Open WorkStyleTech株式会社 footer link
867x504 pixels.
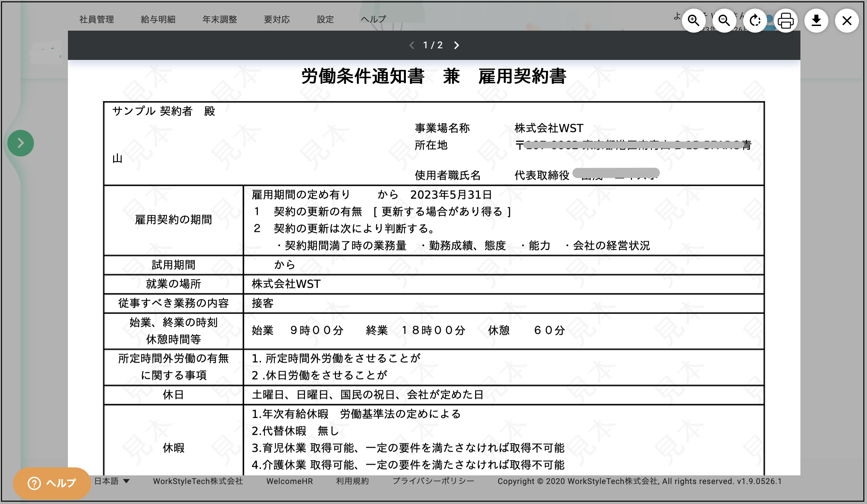click(198, 481)
